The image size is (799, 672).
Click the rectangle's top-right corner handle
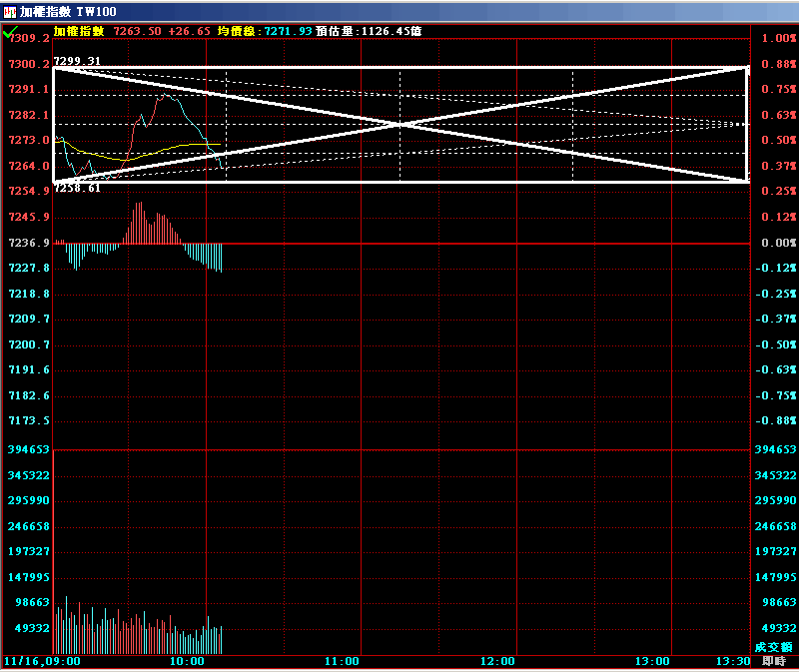748,68
